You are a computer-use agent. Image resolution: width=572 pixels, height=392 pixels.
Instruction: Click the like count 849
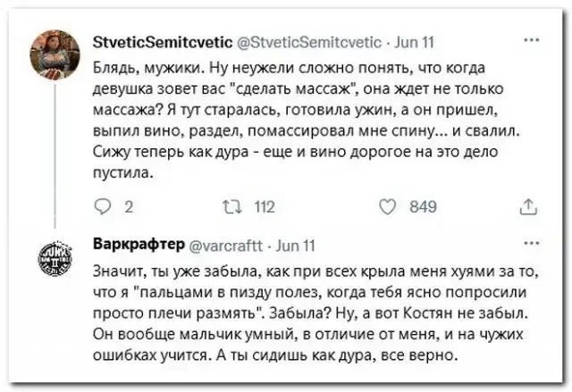tap(421, 208)
